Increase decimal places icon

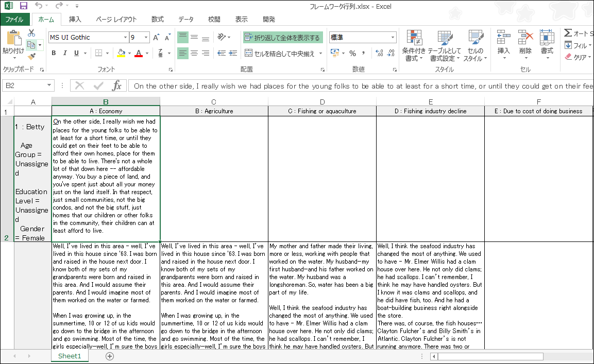click(x=379, y=54)
